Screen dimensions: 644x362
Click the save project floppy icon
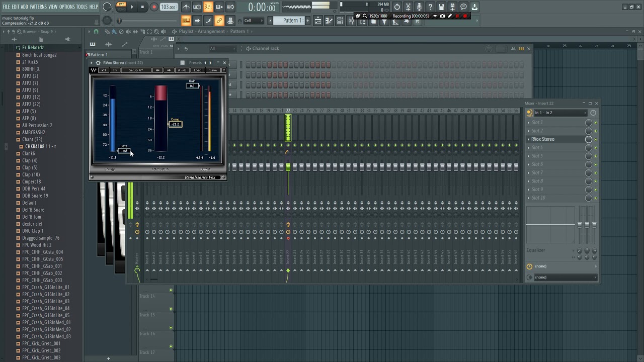441,7
